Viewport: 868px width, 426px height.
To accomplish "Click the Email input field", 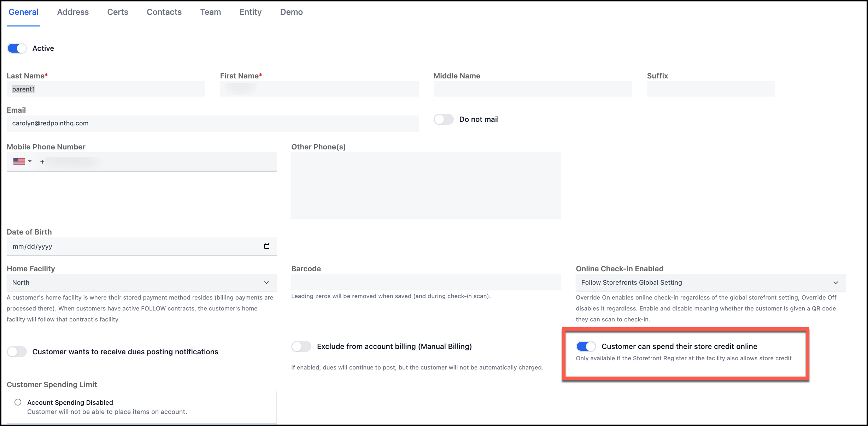I will click(x=212, y=123).
